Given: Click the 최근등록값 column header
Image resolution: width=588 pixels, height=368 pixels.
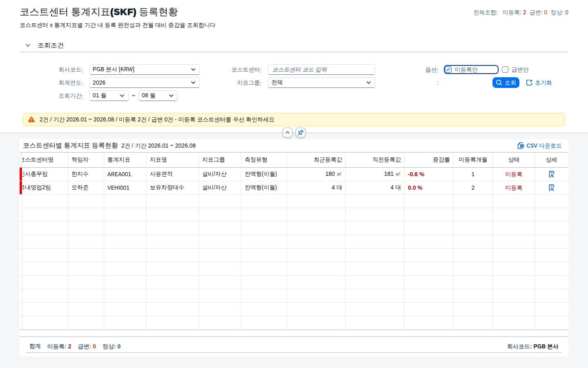Looking at the screenshot, I should (x=316, y=160).
